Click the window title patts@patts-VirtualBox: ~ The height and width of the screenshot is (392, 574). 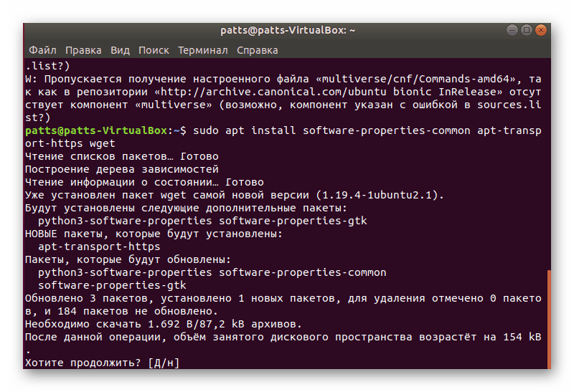pyautogui.click(x=288, y=30)
